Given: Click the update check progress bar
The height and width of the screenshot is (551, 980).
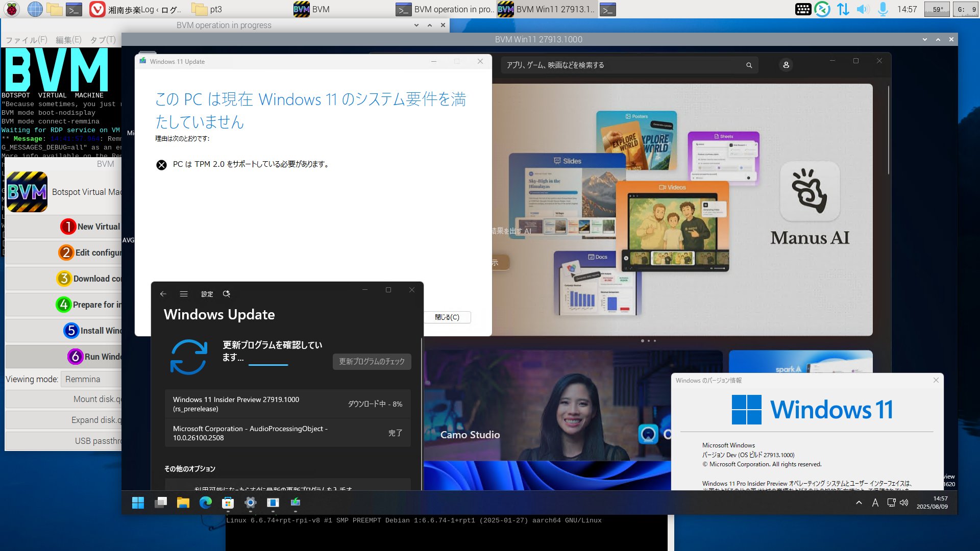Looking at the screenshot, I should 268,365.
